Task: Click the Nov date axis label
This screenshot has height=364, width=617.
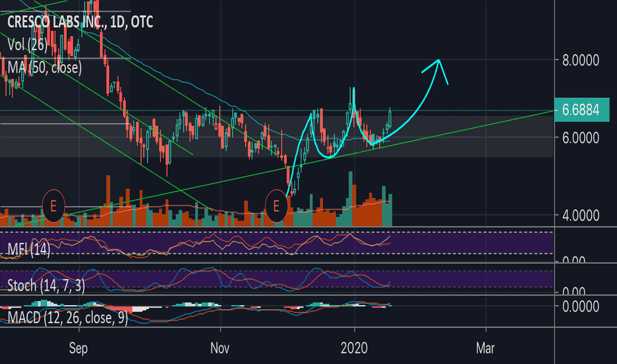Action: [x=220, y=348]
